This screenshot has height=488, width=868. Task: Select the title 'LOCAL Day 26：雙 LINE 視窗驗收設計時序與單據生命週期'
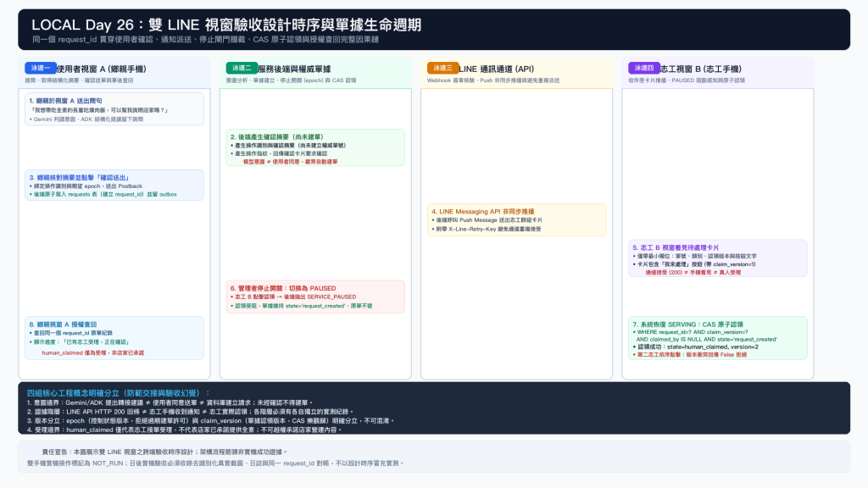(225, 25)
